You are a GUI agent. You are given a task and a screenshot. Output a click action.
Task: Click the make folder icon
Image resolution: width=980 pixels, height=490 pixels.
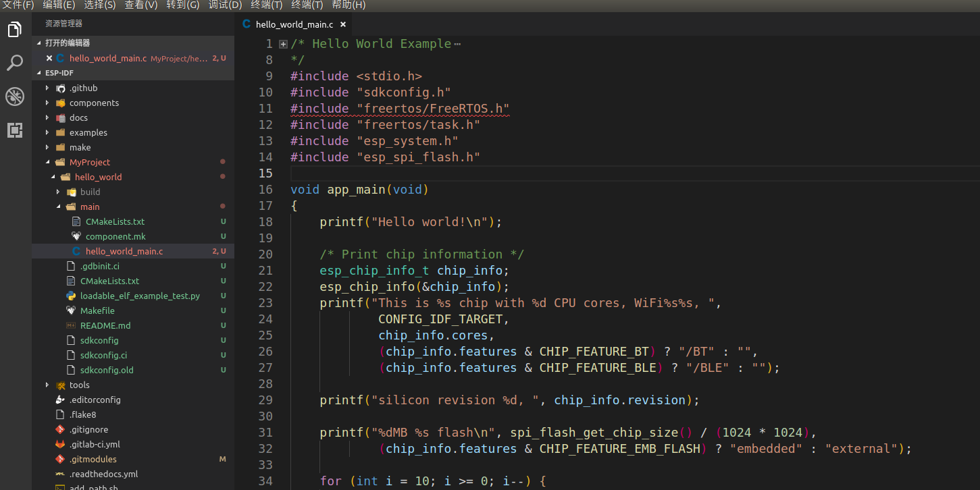pyautogui.click(x=61, y=148)
